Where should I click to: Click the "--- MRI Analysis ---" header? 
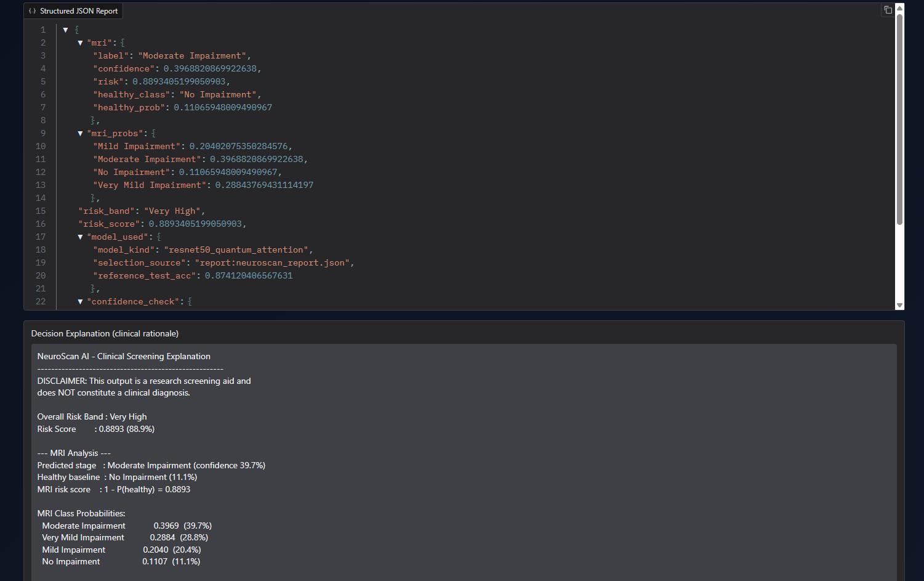click(x=74, y=453)
